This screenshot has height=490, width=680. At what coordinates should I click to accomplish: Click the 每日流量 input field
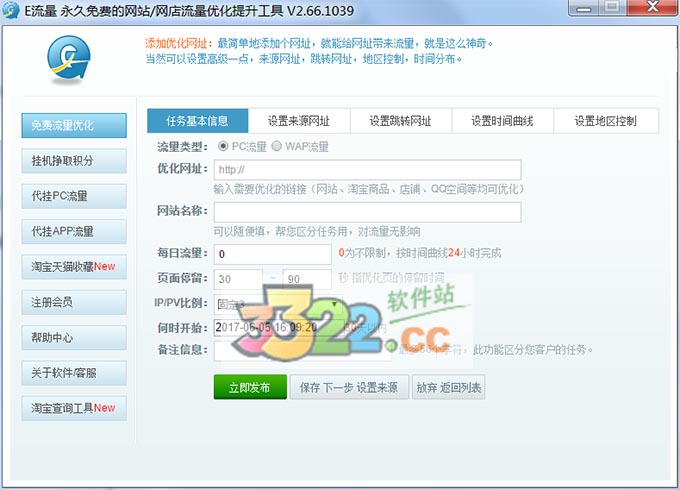pos(273,254)
